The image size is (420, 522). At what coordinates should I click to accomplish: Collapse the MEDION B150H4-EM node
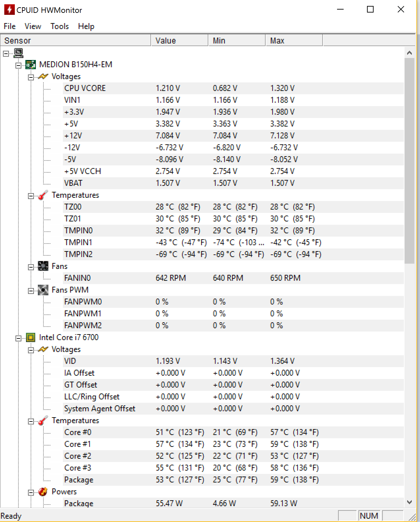[x=18, y=65]
